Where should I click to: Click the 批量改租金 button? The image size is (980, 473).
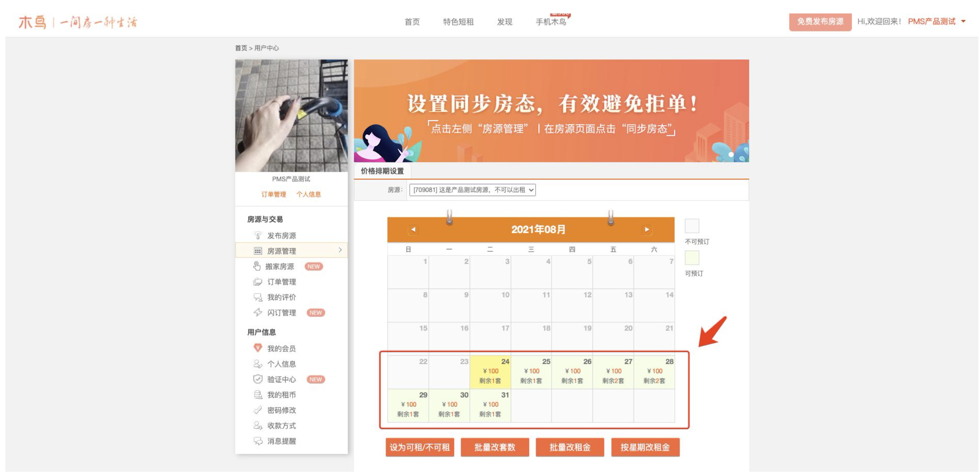click(x=570, y=447)
